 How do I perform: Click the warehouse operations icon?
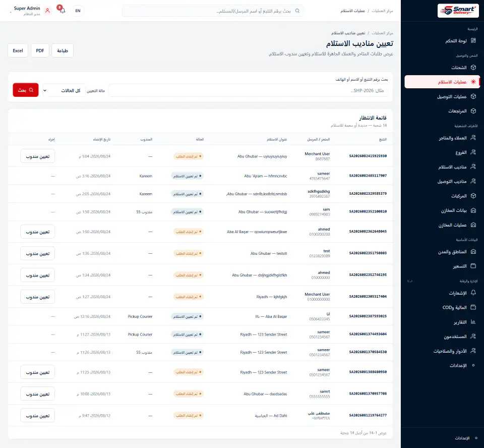click(x=473, y=225)
